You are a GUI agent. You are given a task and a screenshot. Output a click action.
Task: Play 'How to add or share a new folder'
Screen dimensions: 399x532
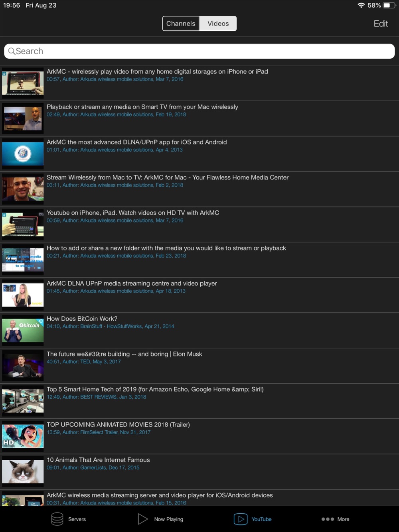coord(166,248)
